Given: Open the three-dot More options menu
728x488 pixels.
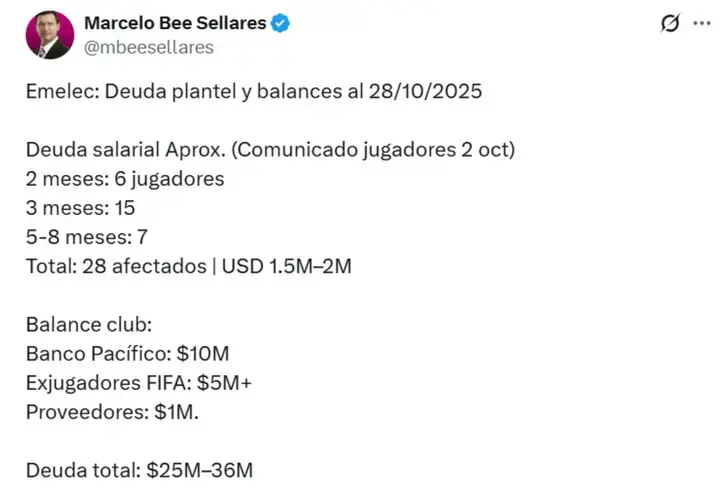Looking at the screenshot, I should pyautogui.click(x=701, y=24).
